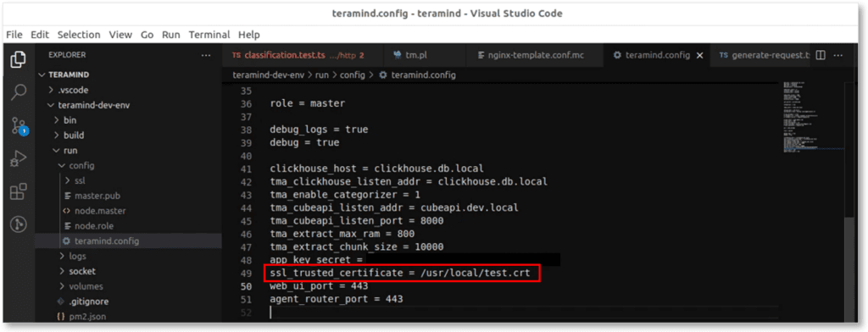The height and width of the screenshot is (332, 868).
Task: Open the View menu
Action: click(120, 35)
